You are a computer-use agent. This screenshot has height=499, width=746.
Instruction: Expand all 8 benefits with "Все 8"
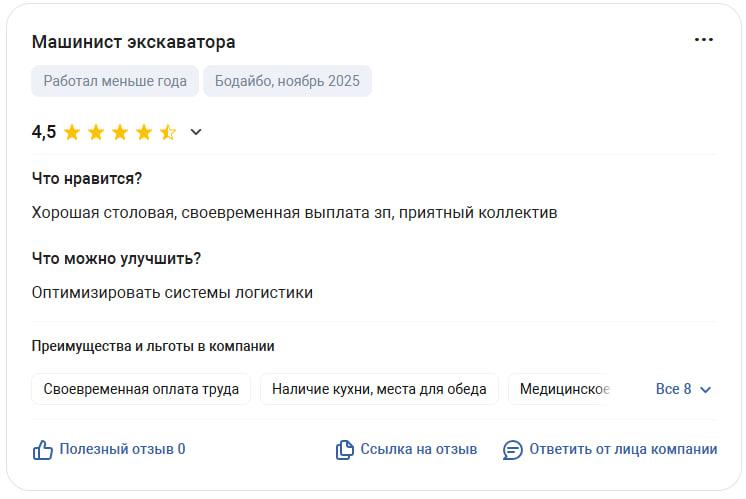pos(673,389)
